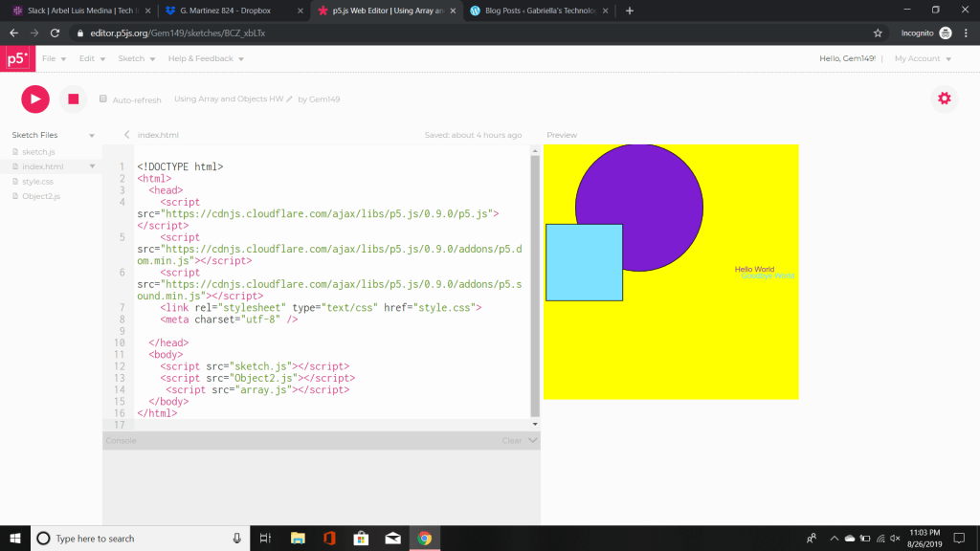Open File Explorer from the taskbar

[297, 539]
